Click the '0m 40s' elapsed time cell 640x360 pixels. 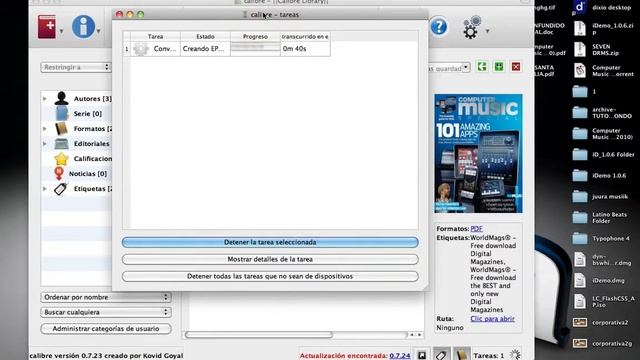click(x=305, y=49)
